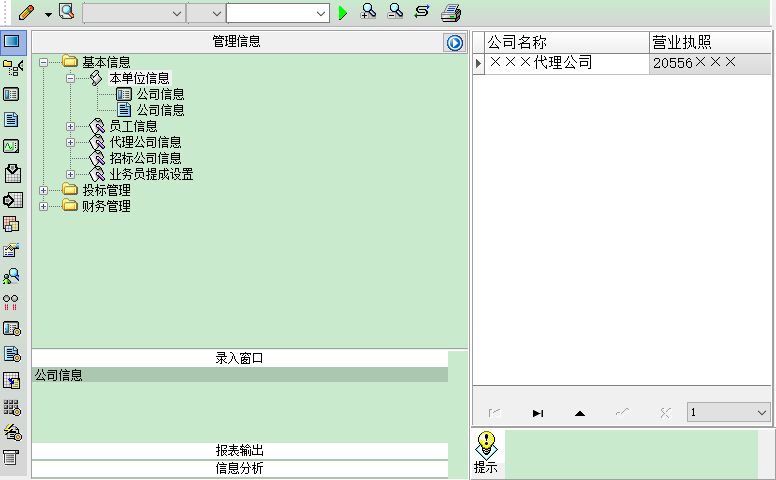Click the 公司名称 column header
The image size is (776, 480).
coord(567,43)
